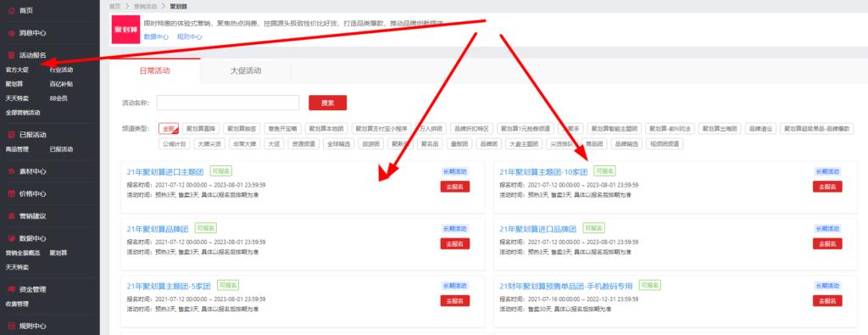Viewport: 868px width, 335px height.
Task: Focus the 活动名称 search input
Action: click(228, 103)
